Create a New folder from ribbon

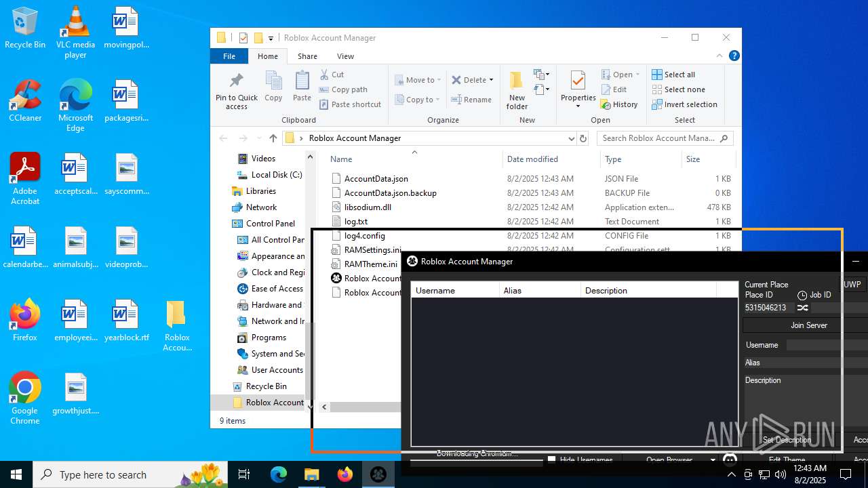tap(517, 90)
